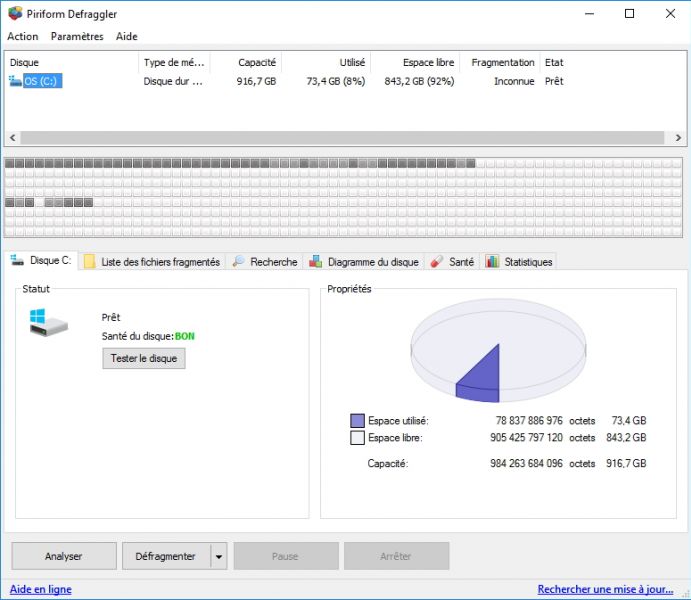Click the Windows drive image in Statut
691x600 pixels.
[48, 322]
